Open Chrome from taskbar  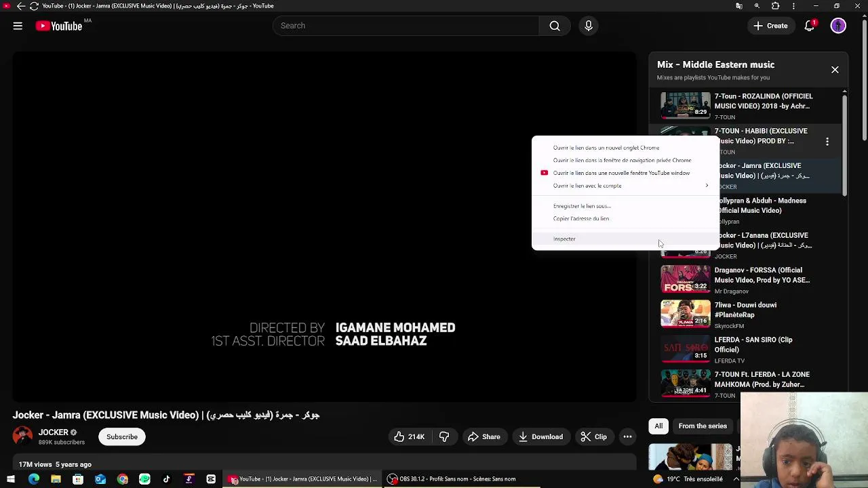pos(122,479)
